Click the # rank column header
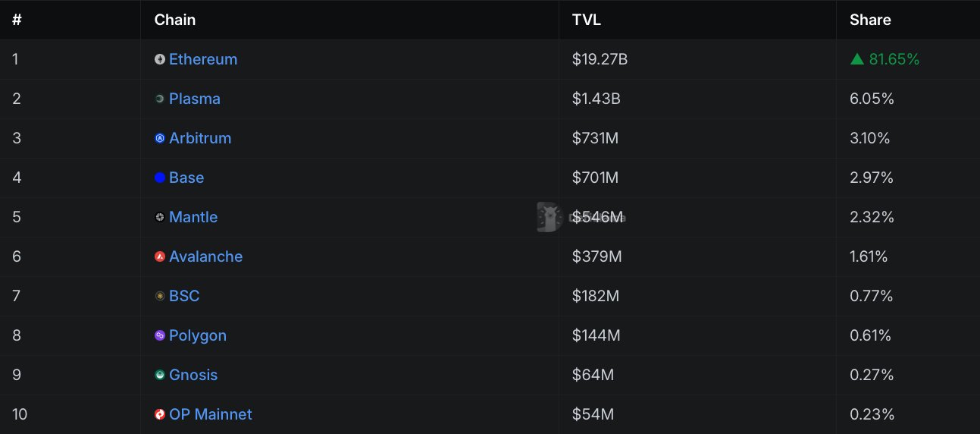This screenshot has width=980, height=434. coord(17,20)
